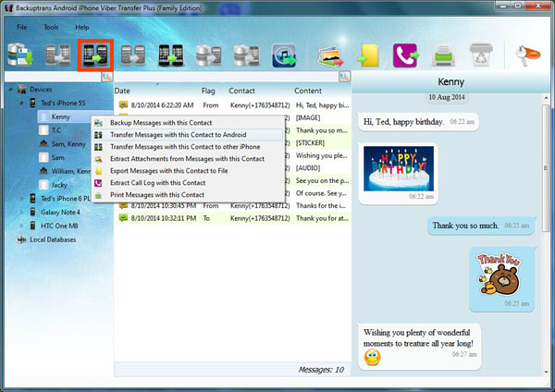The height and width of the screenshot is (392, 555).
Task: Click the 'Hi, Ted, happy birthday.' chat bubble
Action: click(418, 122)
